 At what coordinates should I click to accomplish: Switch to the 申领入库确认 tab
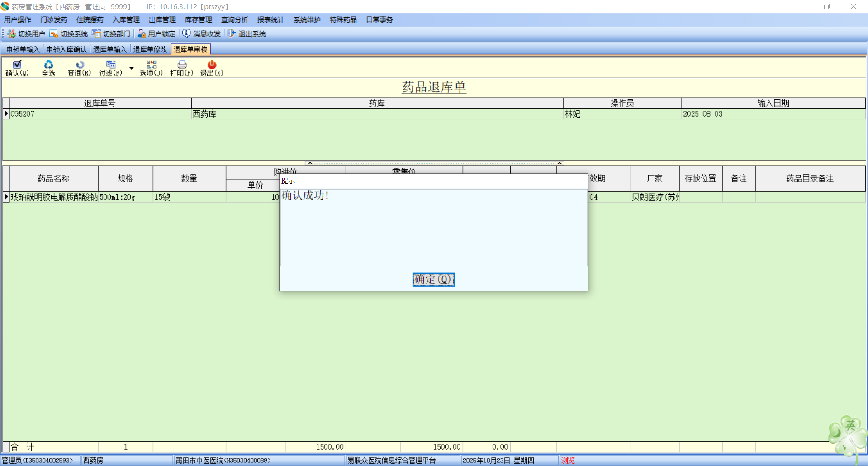click(x=66, y=49)
